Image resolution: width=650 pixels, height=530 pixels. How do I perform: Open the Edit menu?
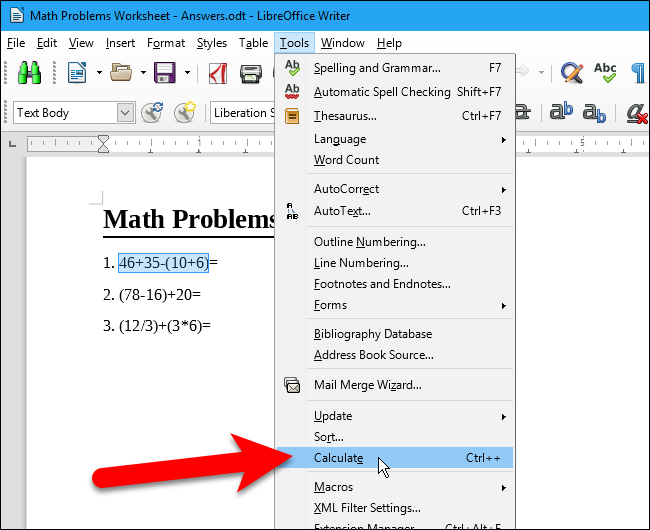[46, 43]
